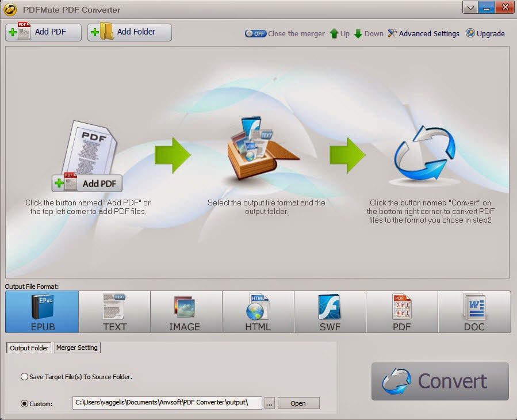This screenshot has height=420, width=517.
Task: Browse for folder with the ... button
Action: [x=269, y=403]
